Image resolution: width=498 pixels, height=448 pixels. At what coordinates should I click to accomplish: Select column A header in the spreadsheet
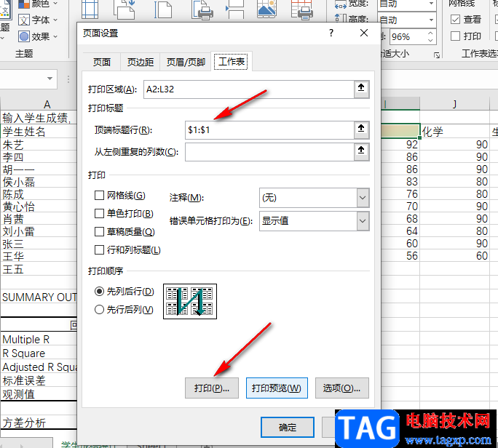tap(39, 105)
